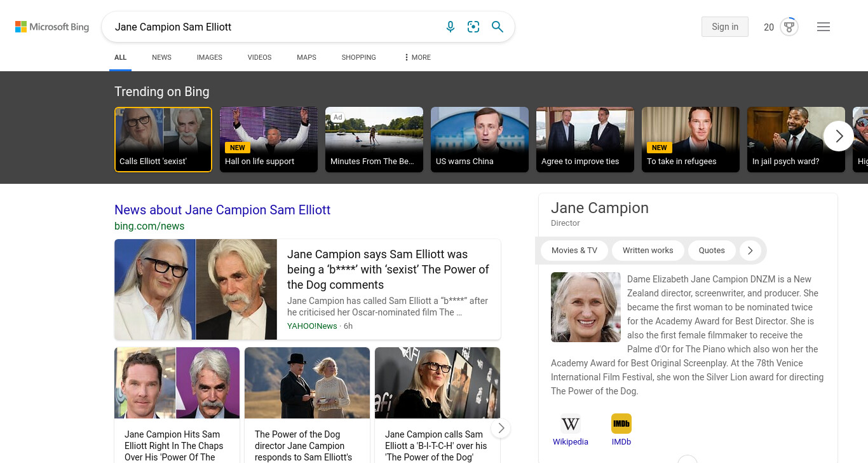This screenshot has height=463, width=868.
Task: Click the Trending on Bing heading
Action: click(162, 92)
